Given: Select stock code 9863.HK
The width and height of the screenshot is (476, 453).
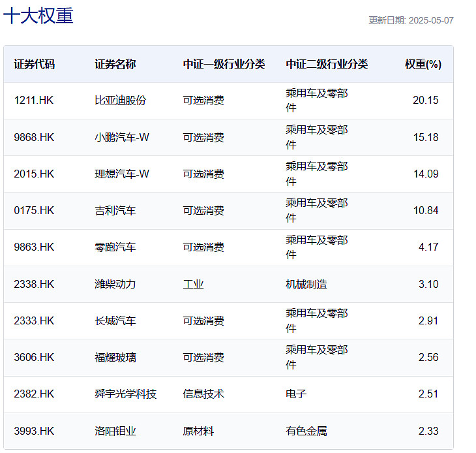Looking at the screenshot, I should click(34, 247).
